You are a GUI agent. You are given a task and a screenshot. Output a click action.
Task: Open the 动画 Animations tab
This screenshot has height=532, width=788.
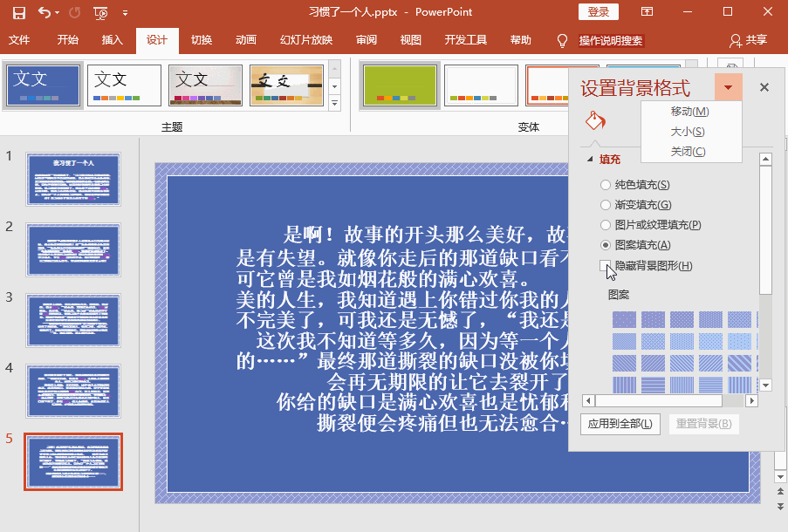click(246, 40)
